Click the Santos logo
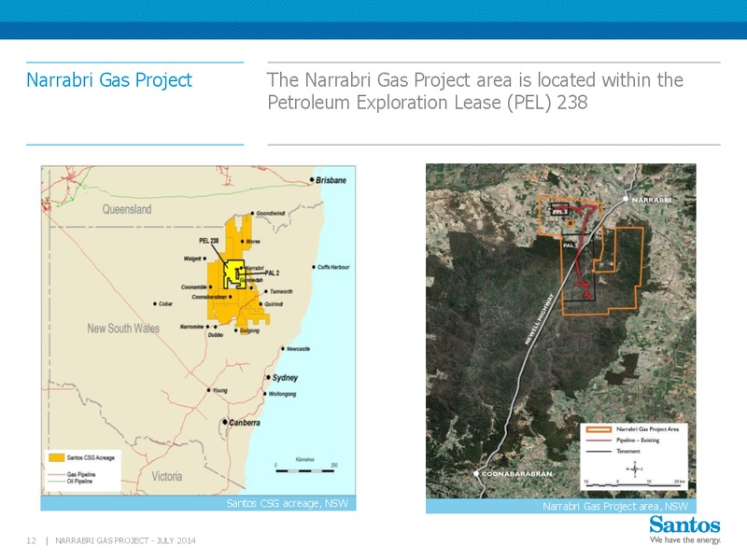 pyautogui.click(x=684, y=525)
